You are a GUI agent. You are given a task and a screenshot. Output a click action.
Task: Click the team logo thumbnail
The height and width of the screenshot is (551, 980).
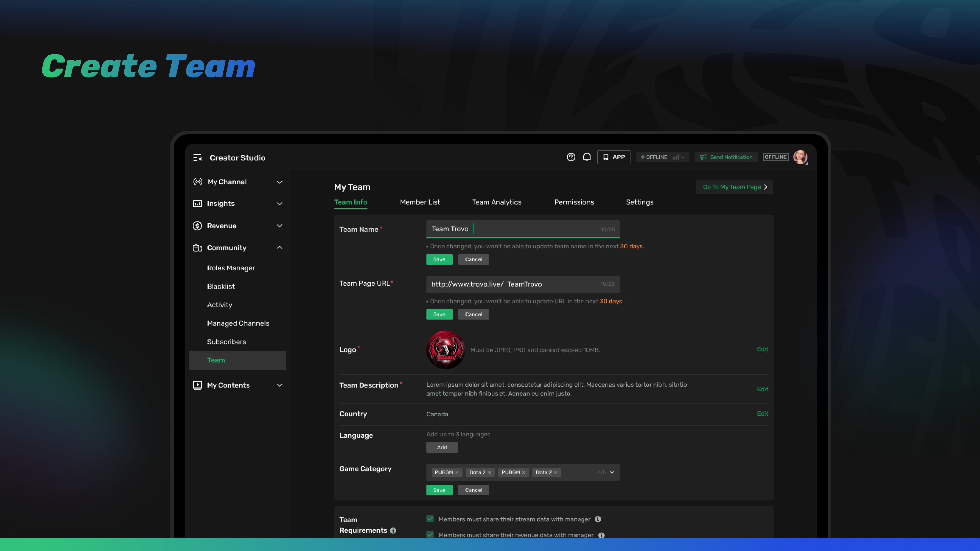pyautogui.click(x=446, y=349)
